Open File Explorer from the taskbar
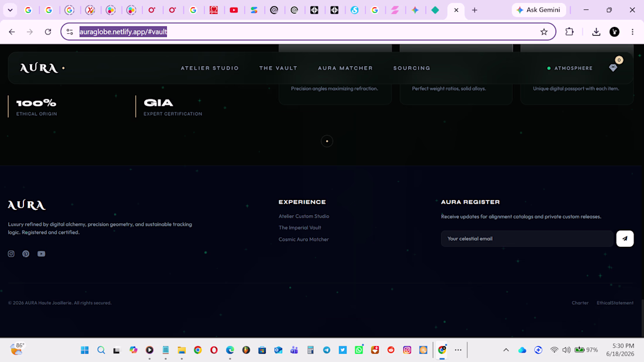 (x=181, y=350)
